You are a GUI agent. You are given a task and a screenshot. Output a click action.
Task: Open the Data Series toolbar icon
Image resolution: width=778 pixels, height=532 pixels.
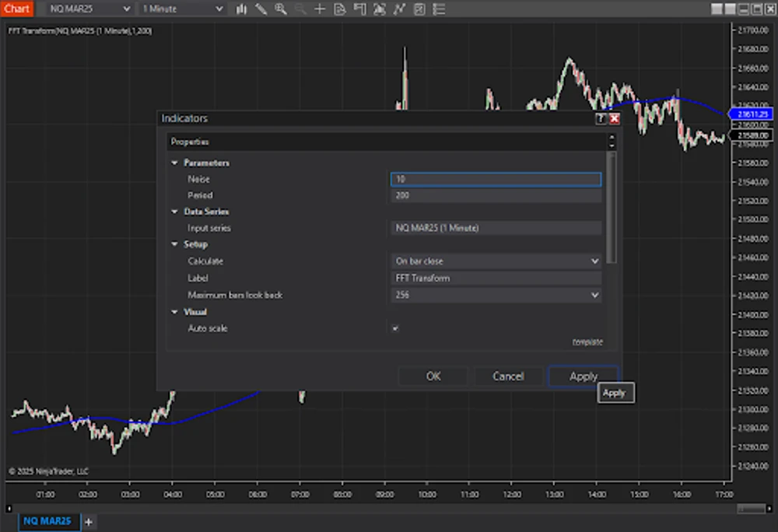coord(380,9)
